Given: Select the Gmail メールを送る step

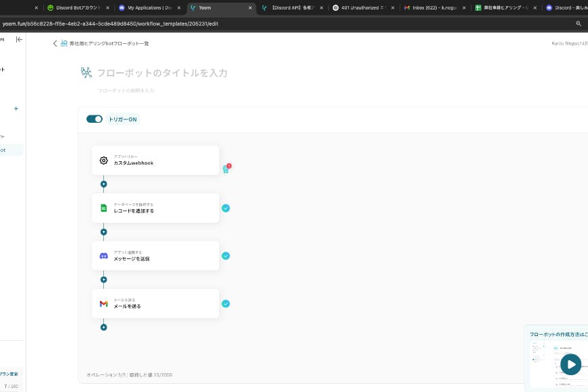Looking at the screenshot, I should (155, 304).
